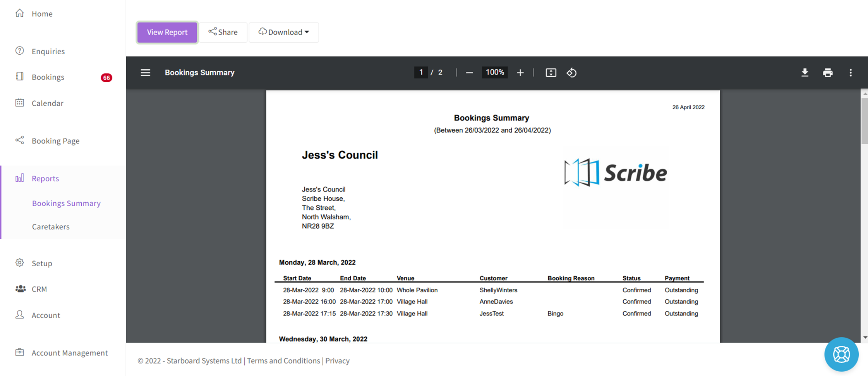This screenshot has height=376, width=868.
Task: Click the NR28 9BZ postcode line
Action: tap(318, 226)
